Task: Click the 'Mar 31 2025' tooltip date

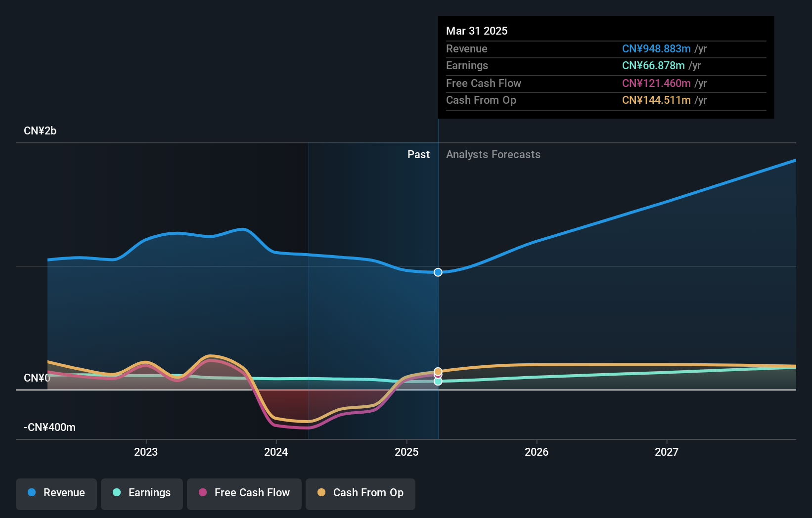Action: 477,31
